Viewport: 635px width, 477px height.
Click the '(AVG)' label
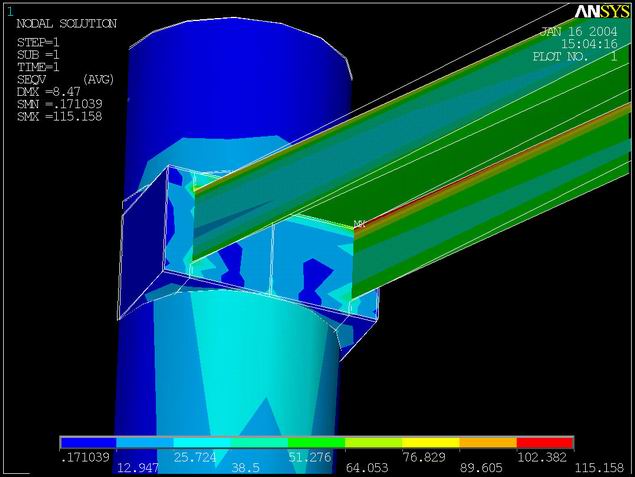[x=98, y=79]
